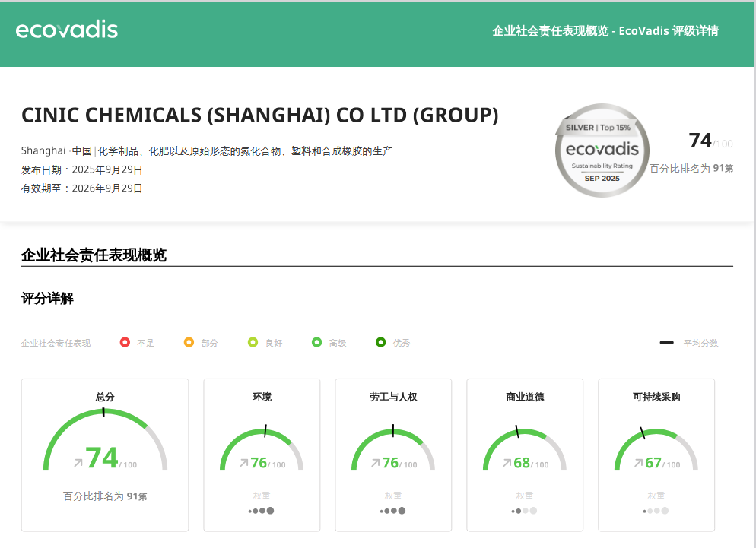Click the red 不足 legend circle
Image resolution: width=756 pixels, height=548 pixels.
click(125, 343)
